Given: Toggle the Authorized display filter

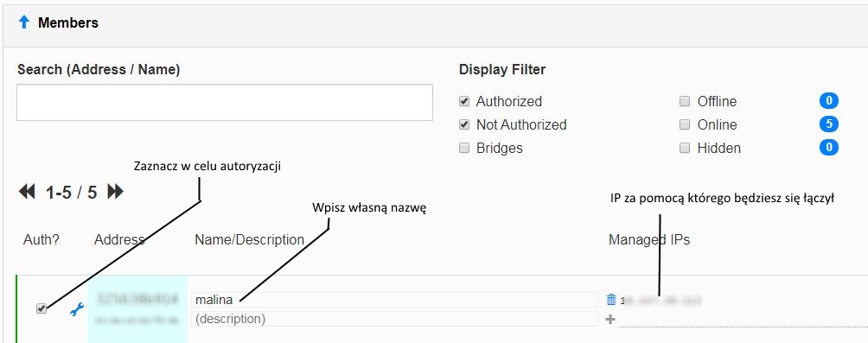Looking at the screenshot, I should [x=464, y=101].
